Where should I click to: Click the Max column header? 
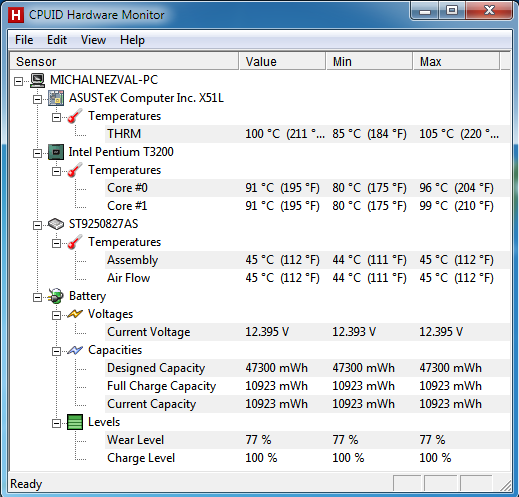click(x=456, y=61)
